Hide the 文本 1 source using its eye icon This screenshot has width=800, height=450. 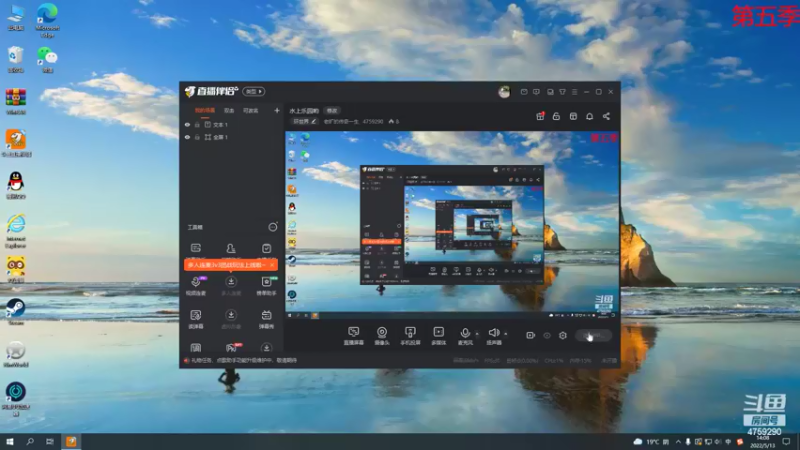[187, 124]
